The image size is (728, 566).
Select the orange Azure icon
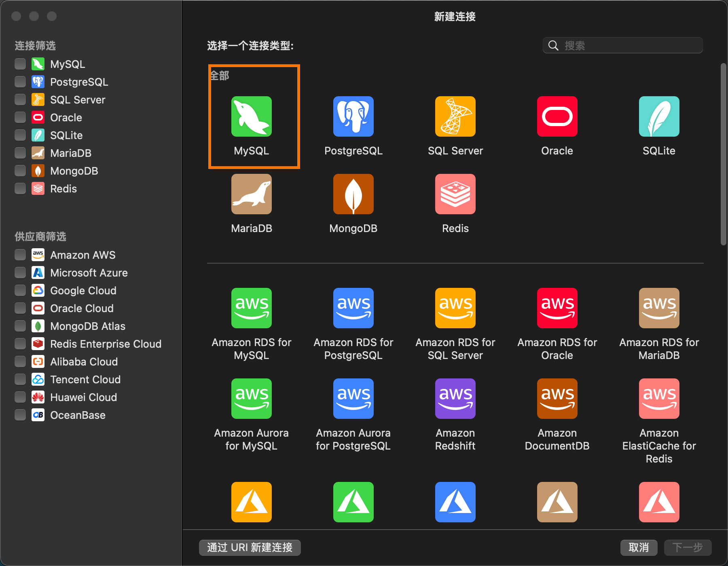pos(251,502)
